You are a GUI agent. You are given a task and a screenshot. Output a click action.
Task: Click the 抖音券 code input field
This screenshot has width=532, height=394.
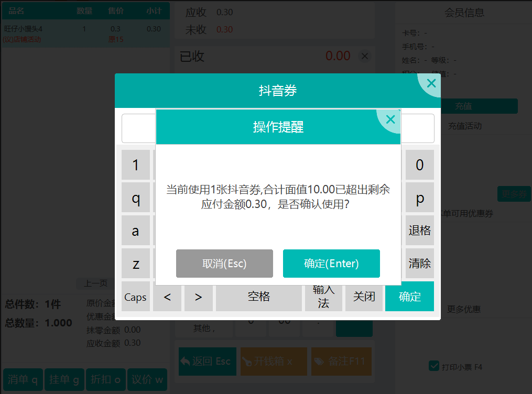coord(139,128)
